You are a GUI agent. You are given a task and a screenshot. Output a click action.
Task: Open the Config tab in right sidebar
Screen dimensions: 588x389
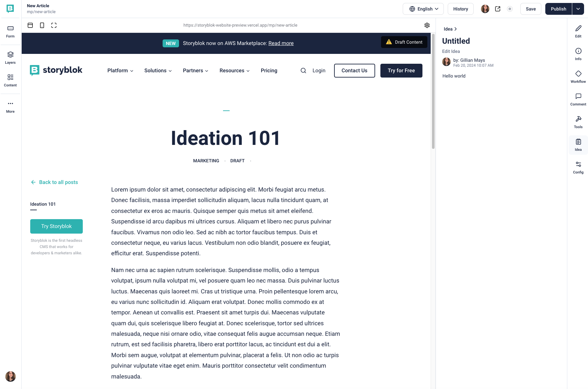click(x=578, y=168)
